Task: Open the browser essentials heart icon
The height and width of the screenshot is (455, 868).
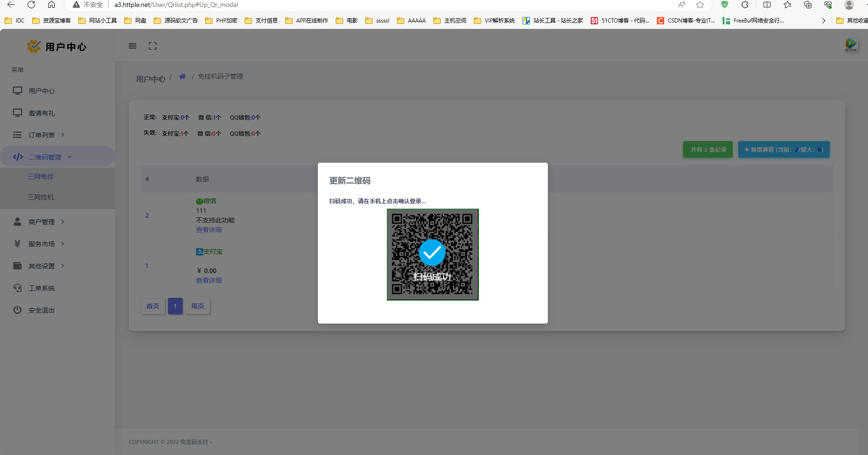Action: pyautogui.click(x=828, y=5)
